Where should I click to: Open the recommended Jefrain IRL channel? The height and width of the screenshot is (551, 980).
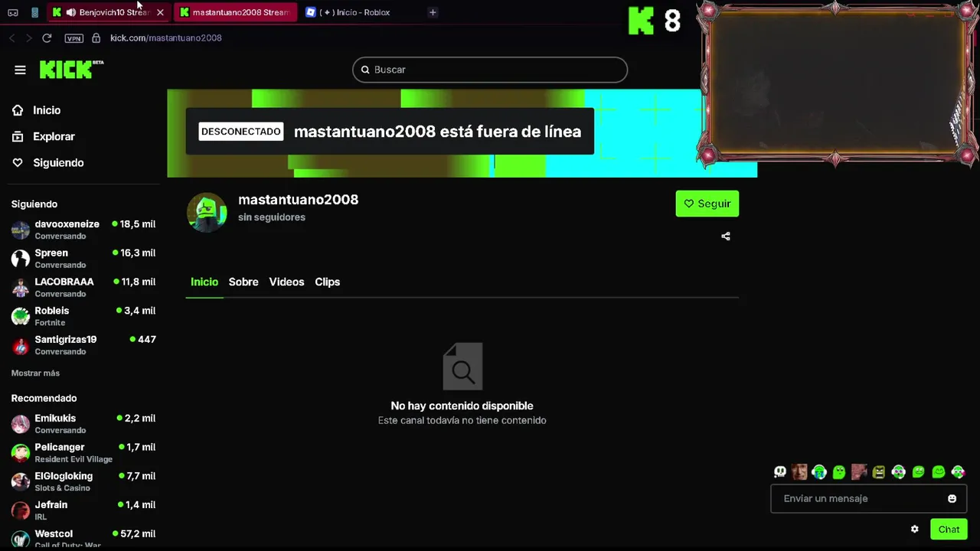click(83, 510)
